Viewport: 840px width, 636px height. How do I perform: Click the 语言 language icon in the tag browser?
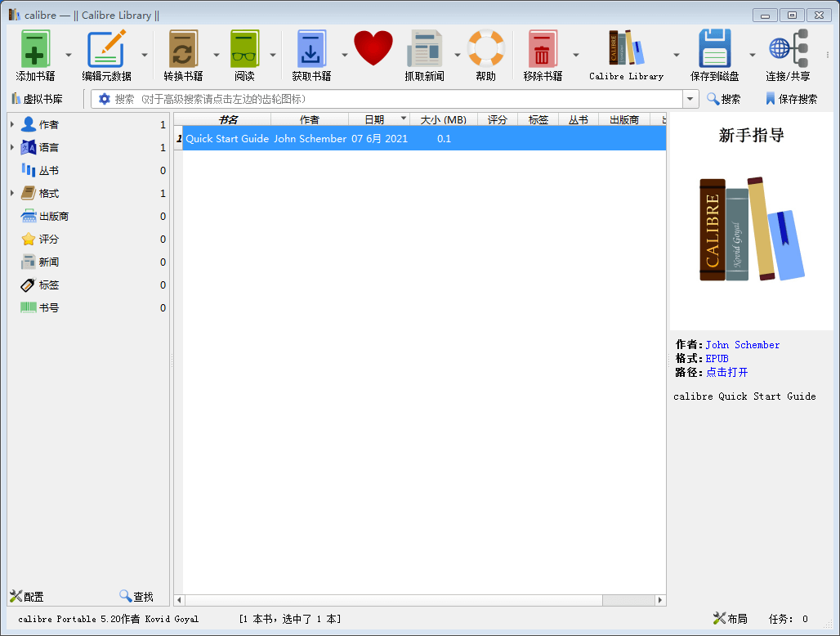coord(29,147)
